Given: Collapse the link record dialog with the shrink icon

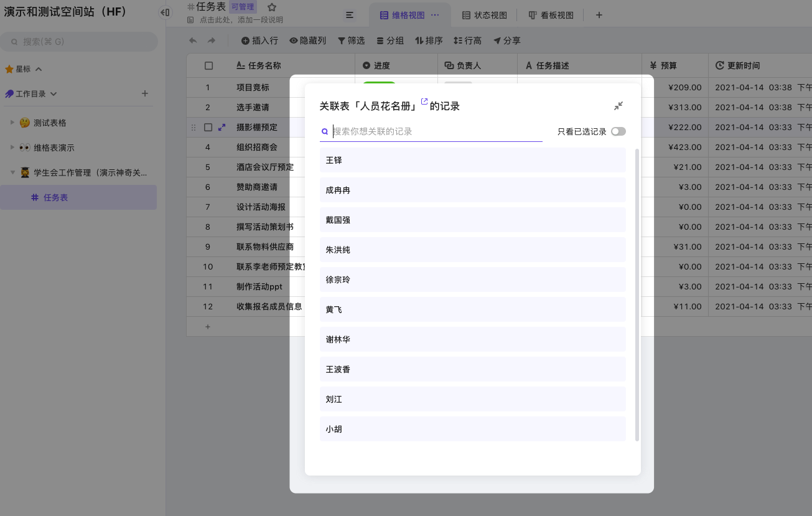Looking at the screenshot, I should point(618,106).
